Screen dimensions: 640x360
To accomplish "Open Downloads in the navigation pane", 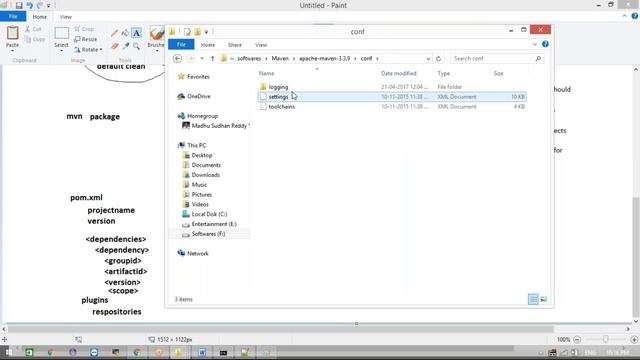I will tap(206, 175).
